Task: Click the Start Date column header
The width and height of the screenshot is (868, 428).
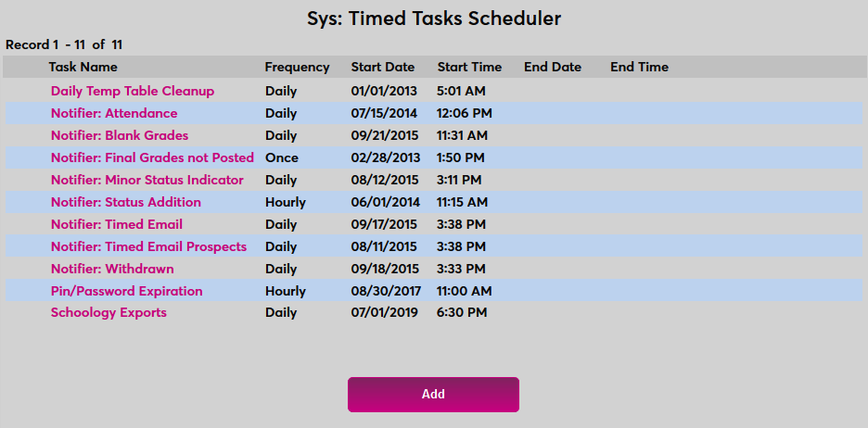Action: pyautogui.click(x=383, y=67)
